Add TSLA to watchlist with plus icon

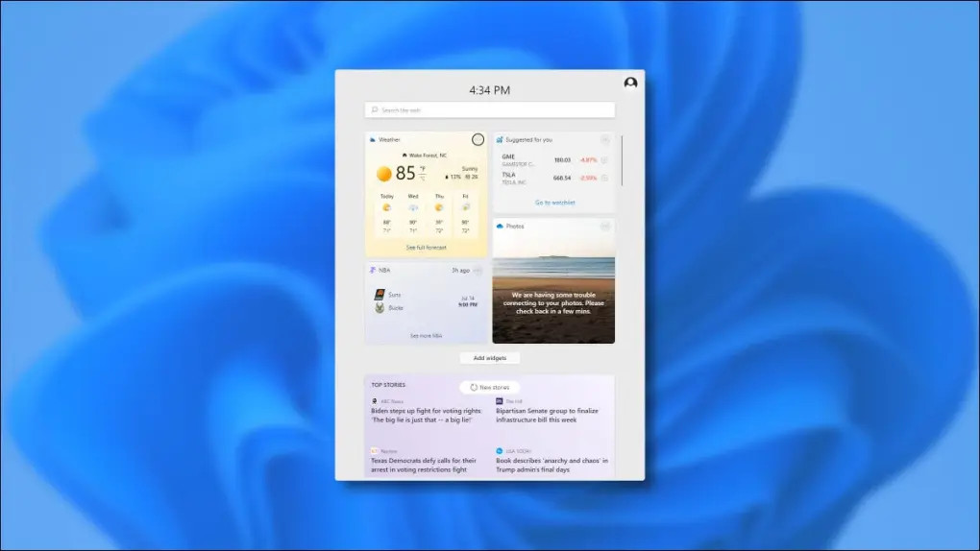[604, 178]
